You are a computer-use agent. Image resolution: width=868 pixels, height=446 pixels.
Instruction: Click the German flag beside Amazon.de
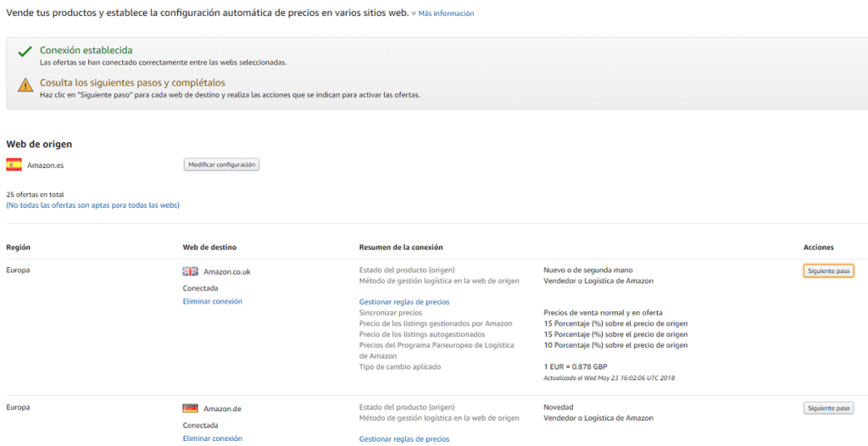pyautogui.click(x=191, y=409)
